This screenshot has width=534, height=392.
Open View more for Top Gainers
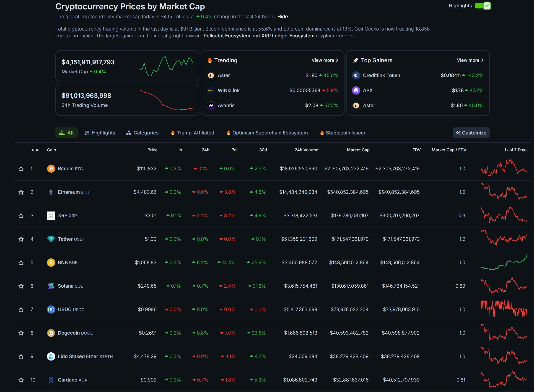click(470, 60)
